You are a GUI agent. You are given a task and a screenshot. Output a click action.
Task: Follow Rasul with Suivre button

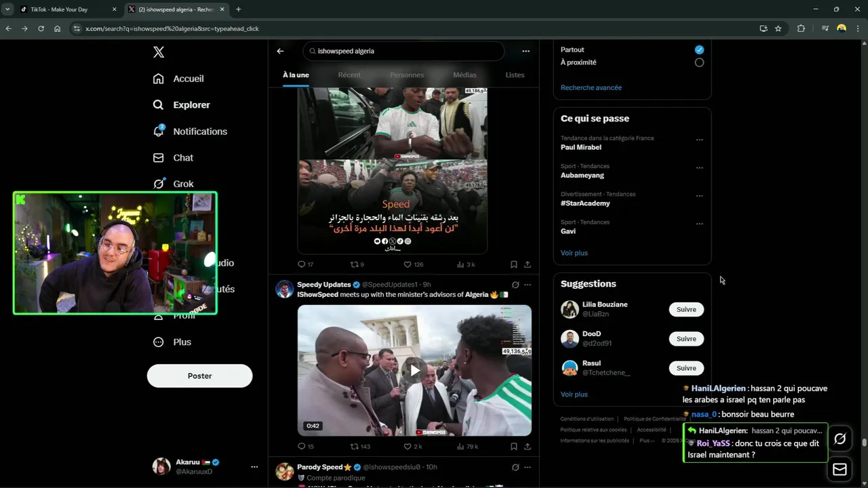click(x=686, y=368)
